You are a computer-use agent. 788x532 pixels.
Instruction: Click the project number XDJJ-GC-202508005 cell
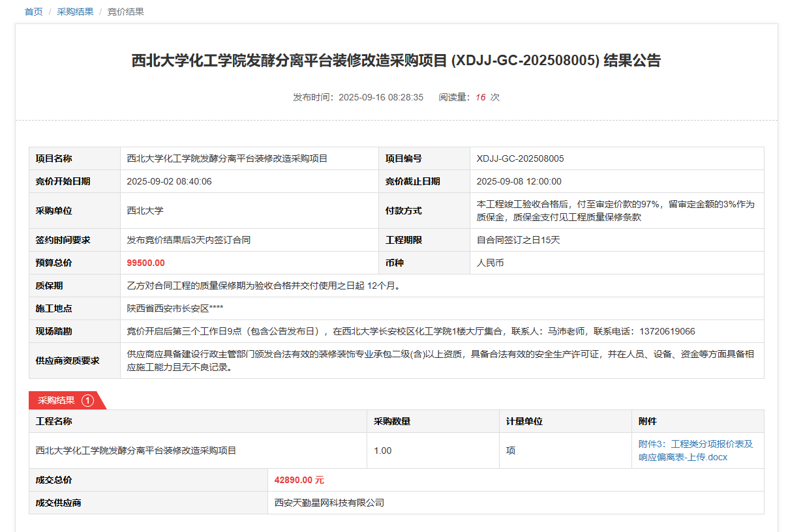520,158
